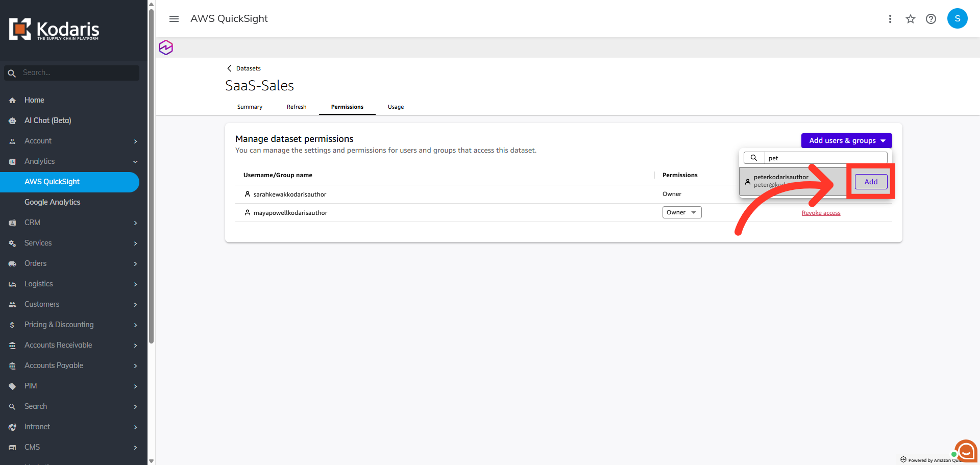Screen dimensions: 980x465
Task: Click the magnifier icon in user search box
Action: [754, 158]
